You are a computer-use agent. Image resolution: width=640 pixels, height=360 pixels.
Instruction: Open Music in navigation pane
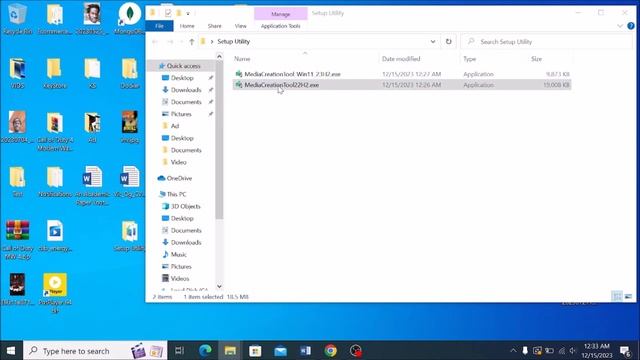(x=178, y=254)
